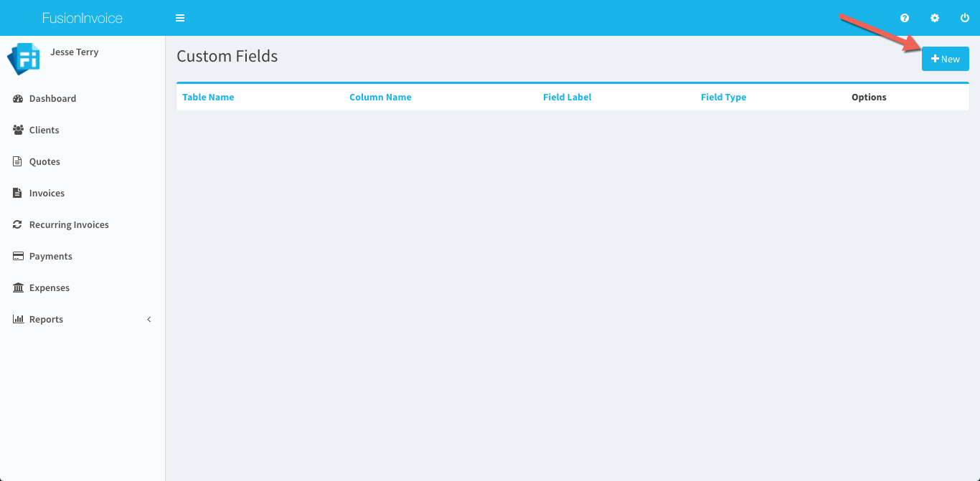The width and height of the screenshot is (980, 481).
Task: Open the Invoices menu item
Action: 47,193
